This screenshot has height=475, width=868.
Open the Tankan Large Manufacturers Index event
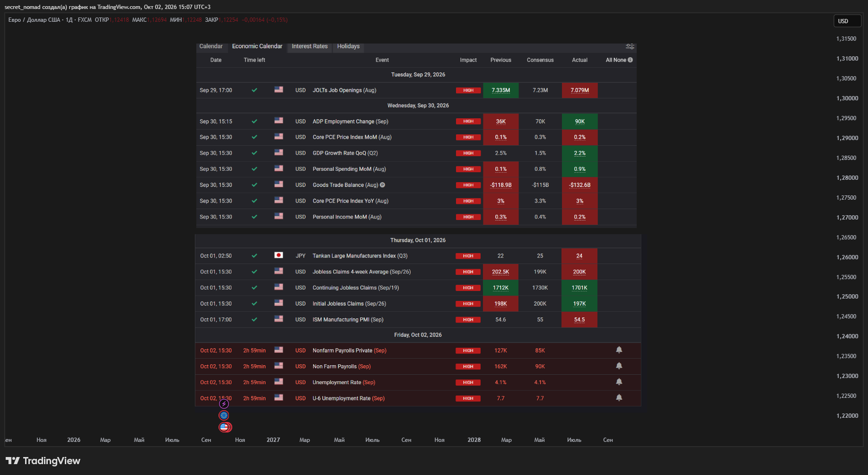(x=360, y=256)
